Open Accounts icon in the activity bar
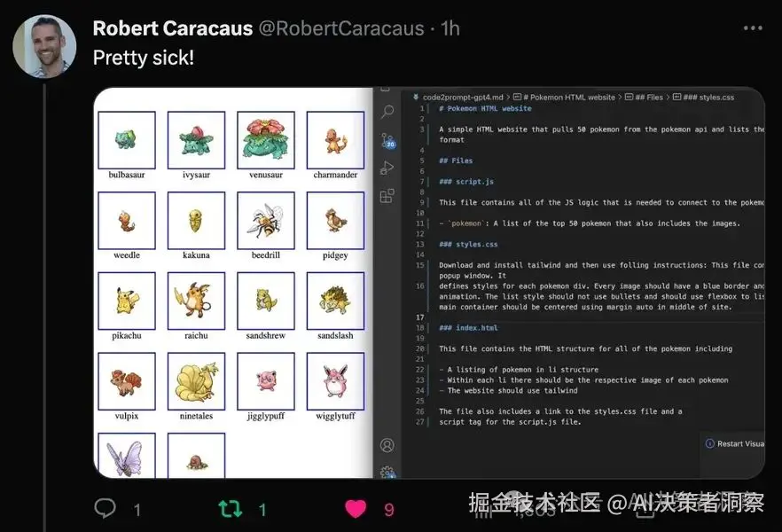782x532 pixels. pos(387,445)
